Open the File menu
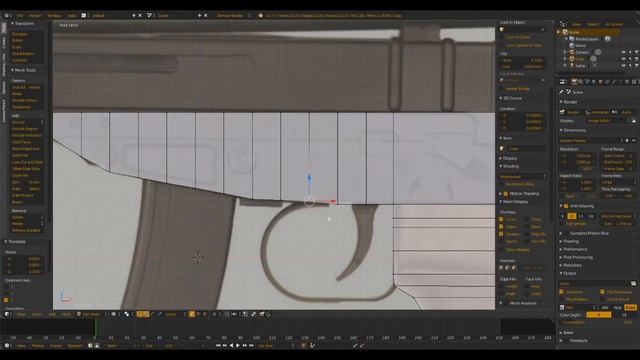 click(20, 16)
